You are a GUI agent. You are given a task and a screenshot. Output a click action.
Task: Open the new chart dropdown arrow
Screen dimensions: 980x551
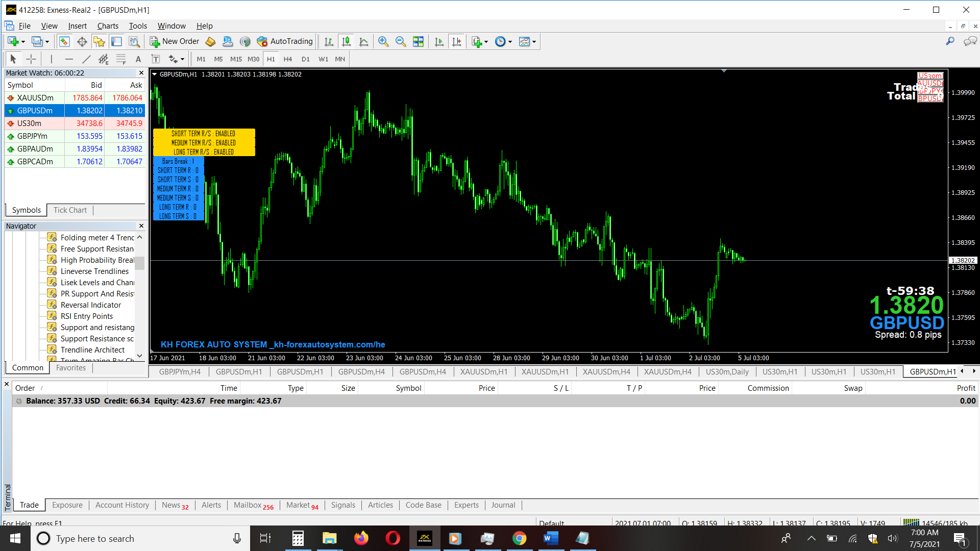tap(23, 42)
